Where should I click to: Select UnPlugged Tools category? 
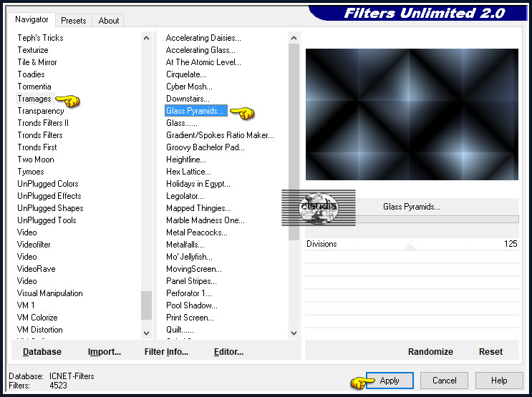point(47,220)
